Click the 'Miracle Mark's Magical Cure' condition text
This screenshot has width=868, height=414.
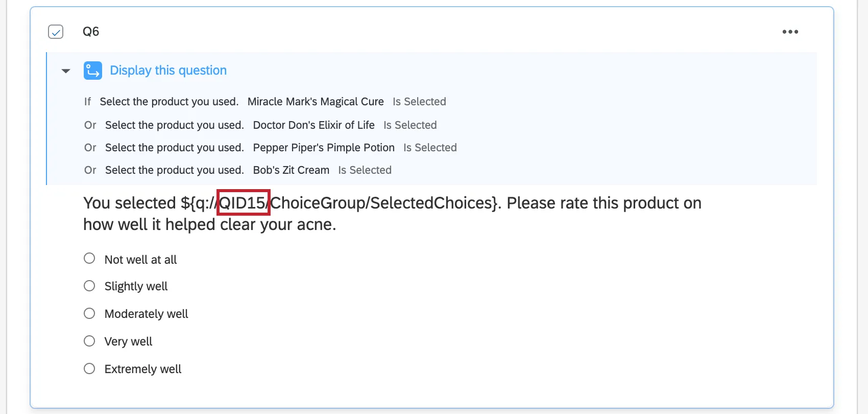[315, 101]
